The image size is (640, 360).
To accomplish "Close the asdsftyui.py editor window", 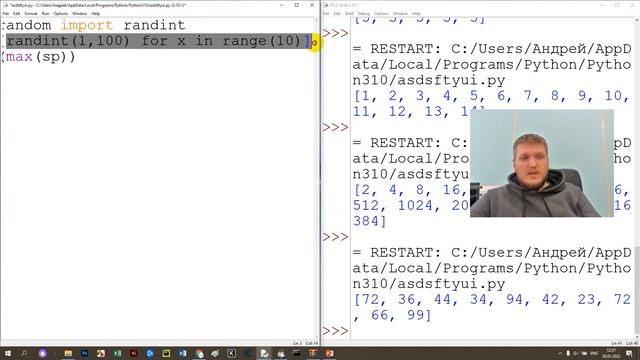I will tap(312, 5).
